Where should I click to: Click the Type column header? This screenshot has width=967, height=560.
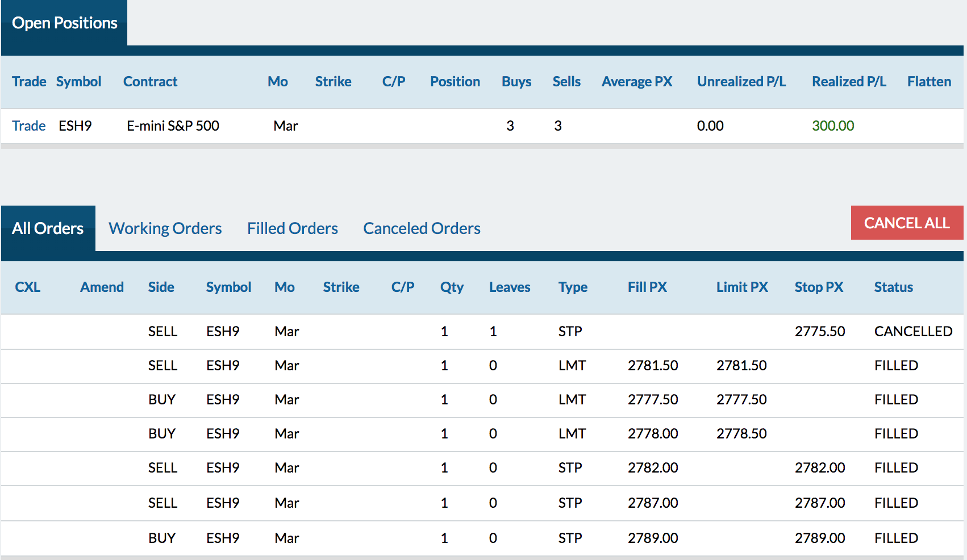click(573, 287)
